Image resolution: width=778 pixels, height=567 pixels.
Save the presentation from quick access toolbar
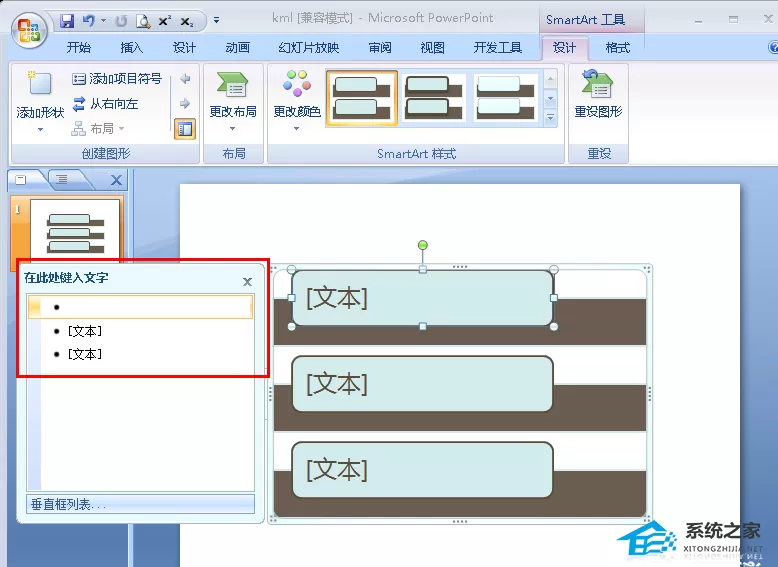67,21
